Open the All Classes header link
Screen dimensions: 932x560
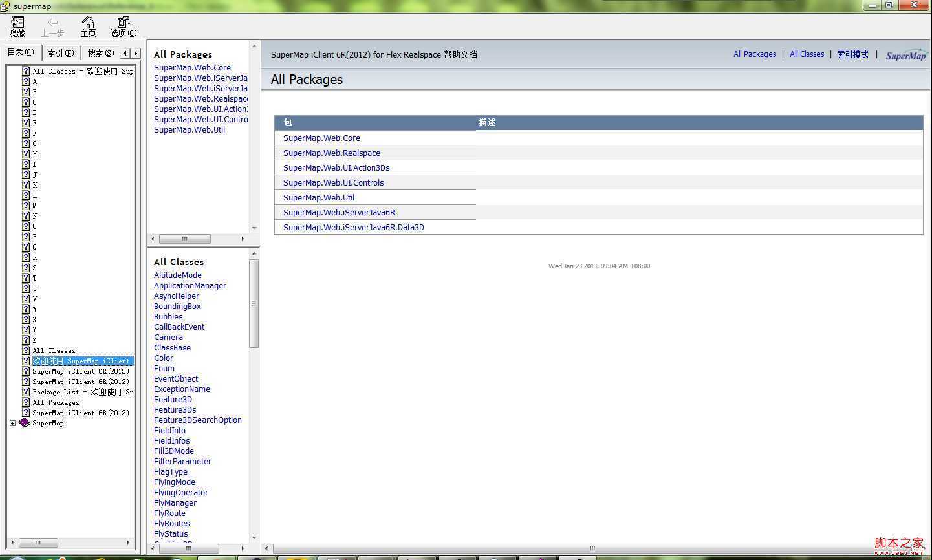[x=807, y=54]
